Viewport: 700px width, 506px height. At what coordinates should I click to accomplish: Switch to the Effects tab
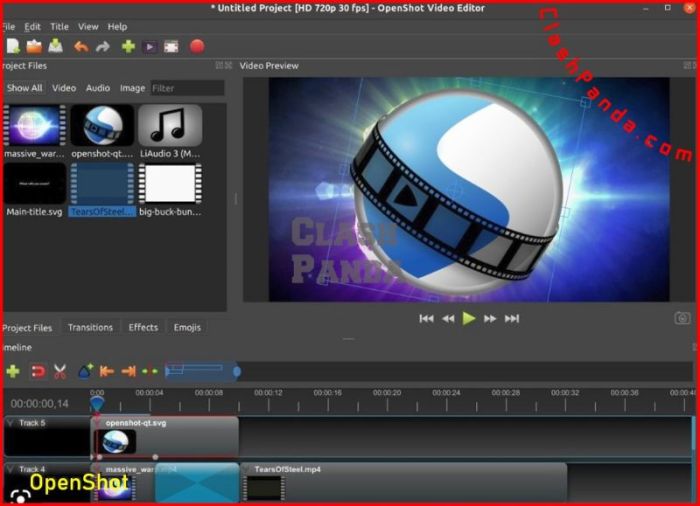(143, 327)
